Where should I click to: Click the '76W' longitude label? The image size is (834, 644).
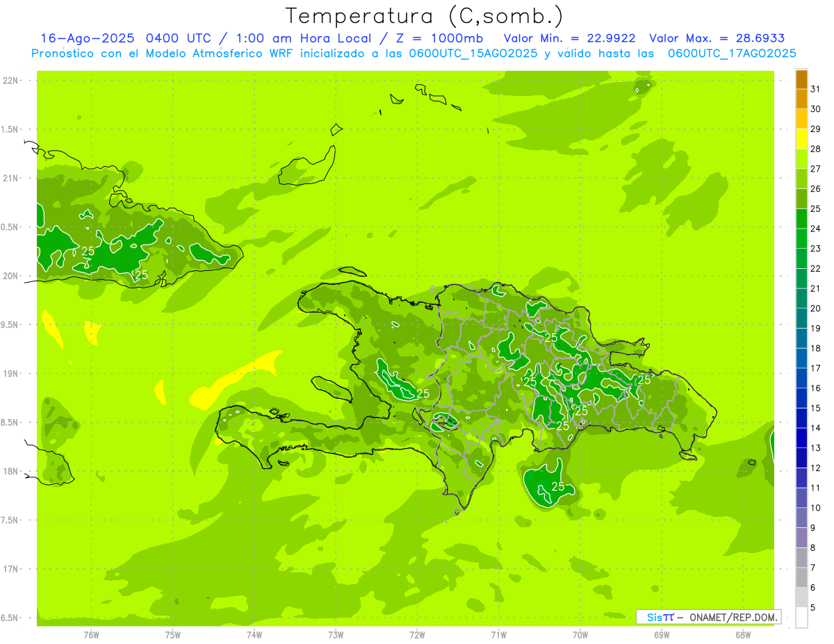pos(91,635)
